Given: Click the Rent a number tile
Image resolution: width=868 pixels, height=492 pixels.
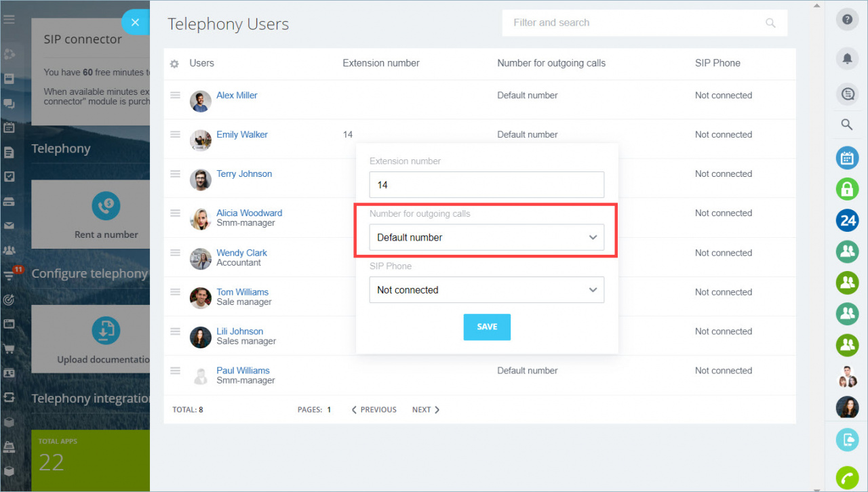Looking at the screenshot, I should tap(91, 215).
